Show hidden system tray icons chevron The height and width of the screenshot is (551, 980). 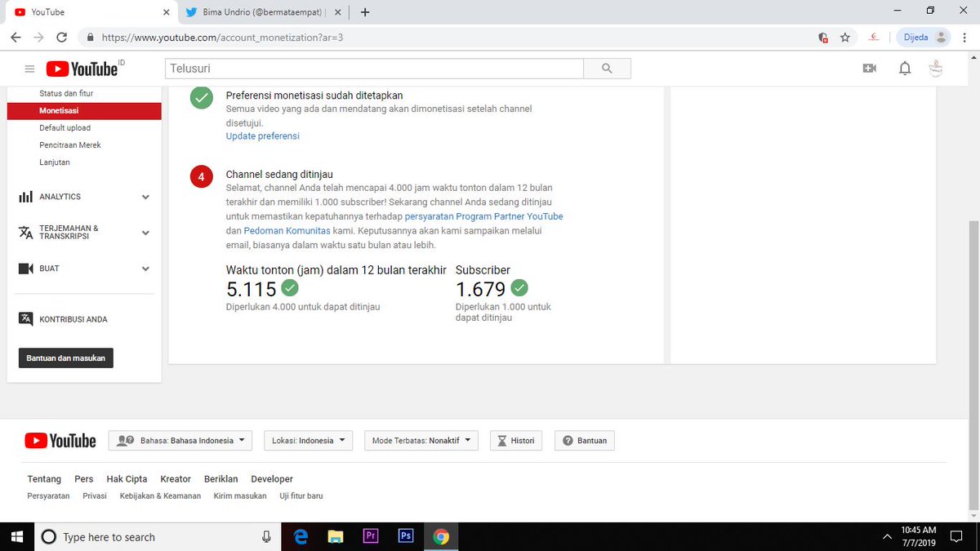[888, 537]
